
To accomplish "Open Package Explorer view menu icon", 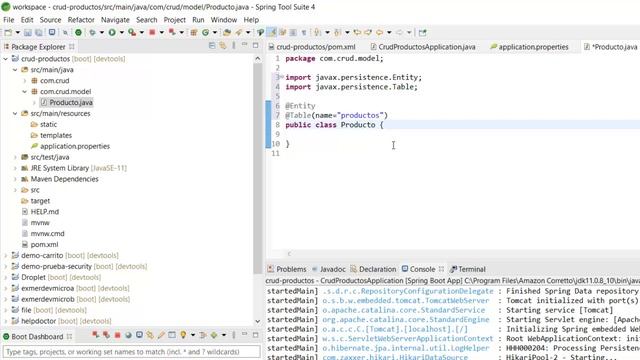I will click(x=234, y=46).
